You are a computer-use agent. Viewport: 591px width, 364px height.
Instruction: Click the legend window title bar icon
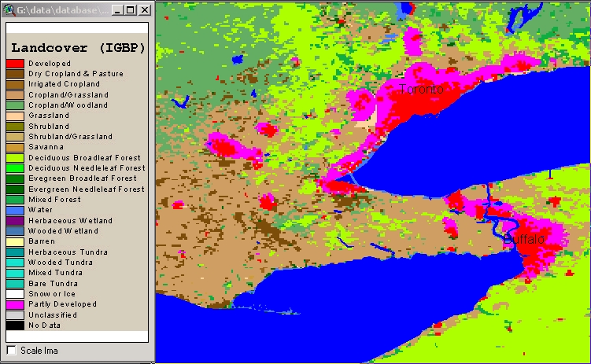[x=9, y=10]
